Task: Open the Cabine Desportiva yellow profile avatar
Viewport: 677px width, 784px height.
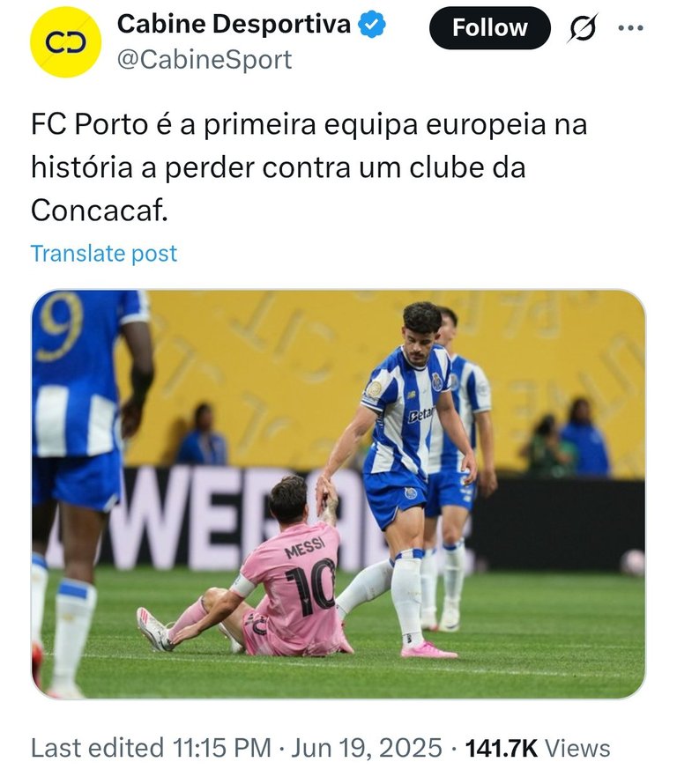Action: click(65, 42)
